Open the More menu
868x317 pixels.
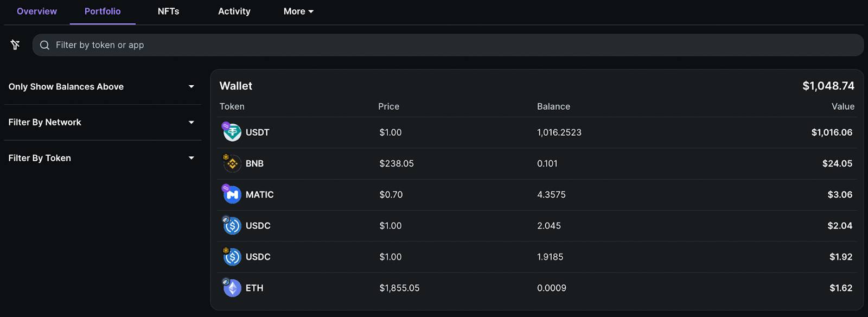click(x=298, y=11)
